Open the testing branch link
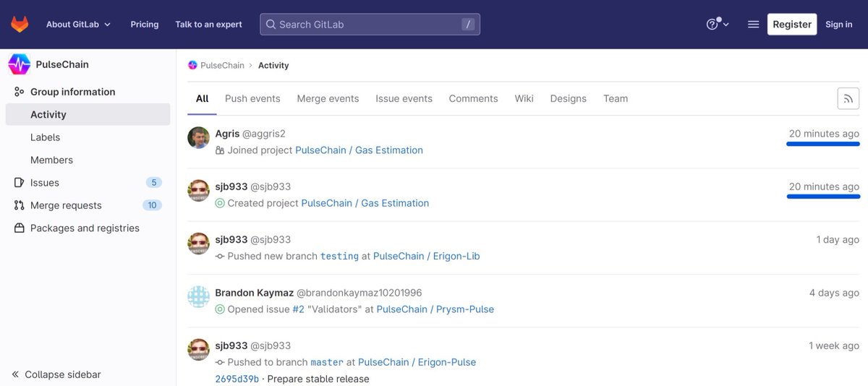The height and width of the screenshot is (386, 868). click(x=339, y=257)
